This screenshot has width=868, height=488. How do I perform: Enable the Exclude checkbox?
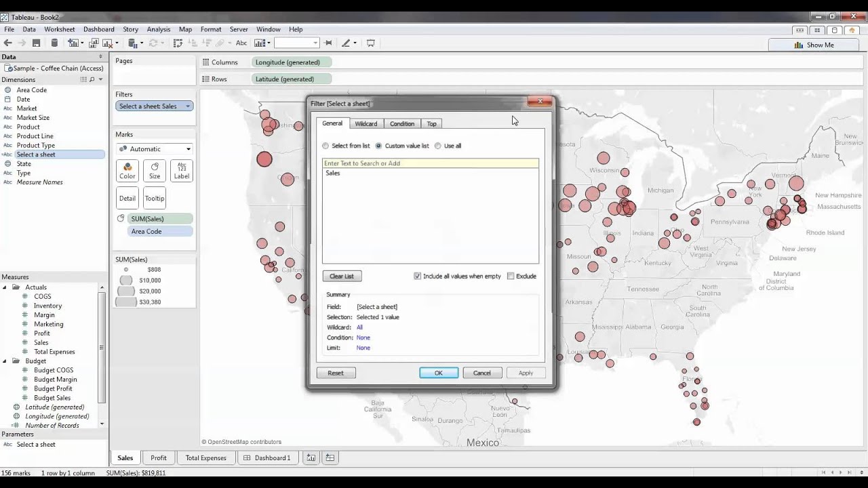(x=511, y=276)
